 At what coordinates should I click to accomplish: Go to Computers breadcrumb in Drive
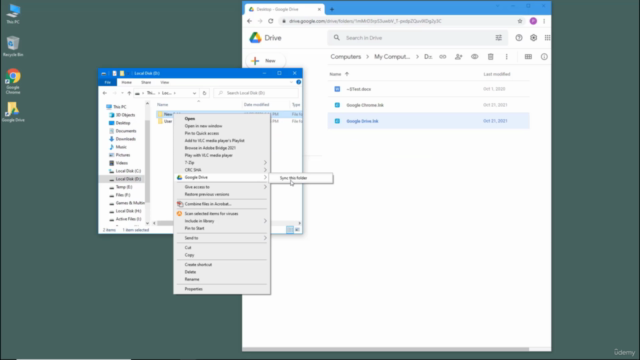point(346,57)
